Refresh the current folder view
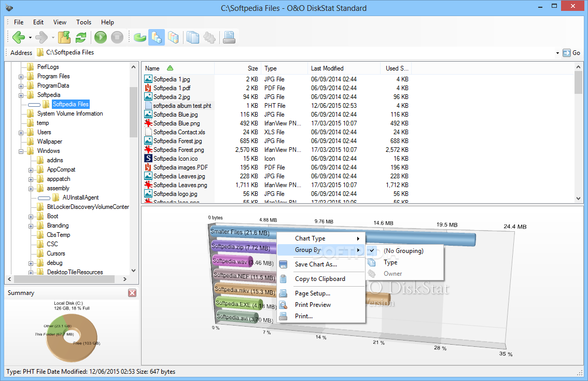Screen dimensions: 588x381 point(80,37)
